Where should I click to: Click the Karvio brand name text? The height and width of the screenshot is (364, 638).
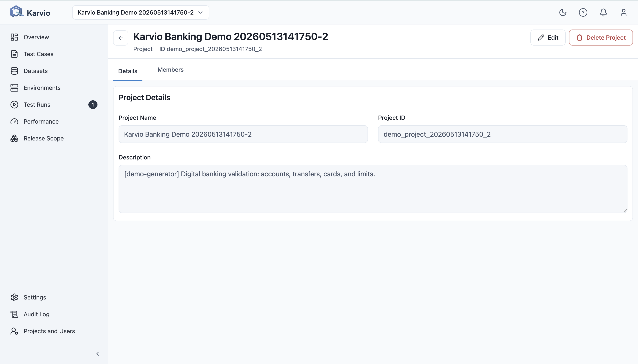39,13
